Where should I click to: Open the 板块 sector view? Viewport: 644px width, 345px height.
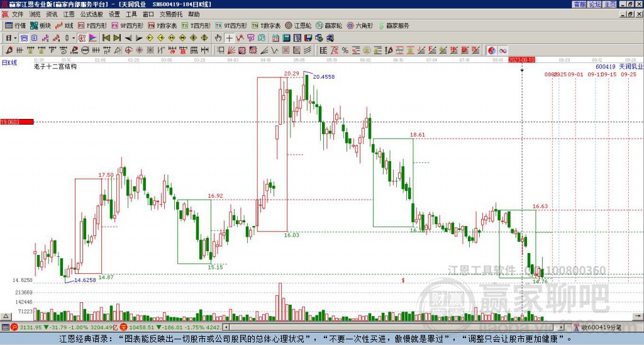coord(41,25)
